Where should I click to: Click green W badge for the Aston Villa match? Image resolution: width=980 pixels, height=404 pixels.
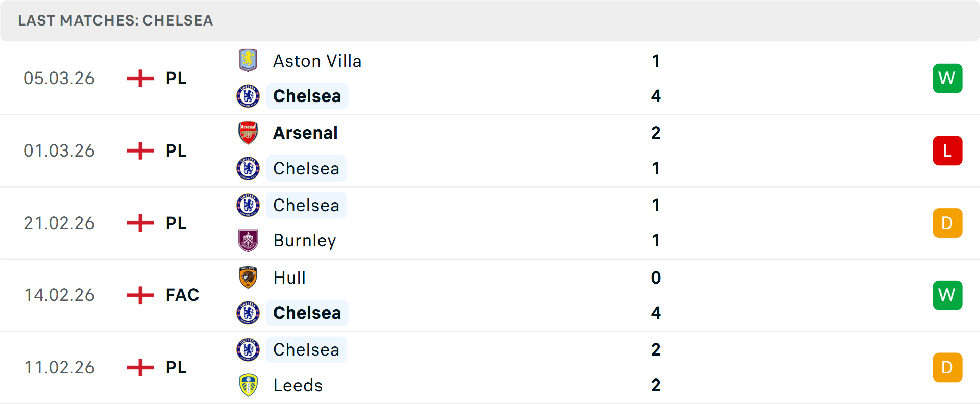947,78
